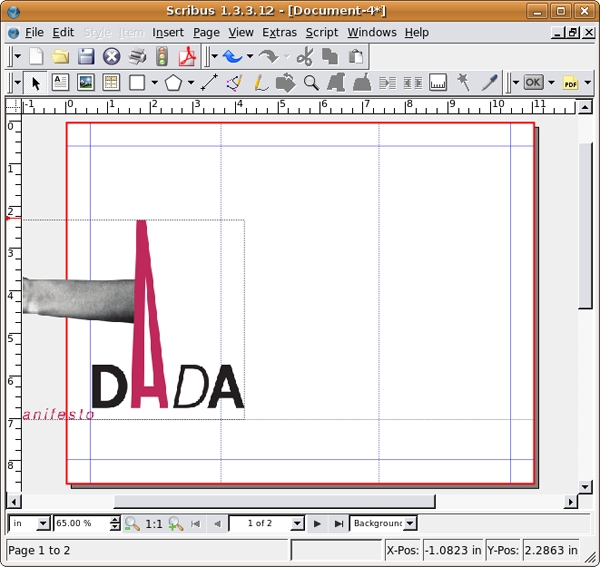Open the Script menu

click(x=321, y=32)
